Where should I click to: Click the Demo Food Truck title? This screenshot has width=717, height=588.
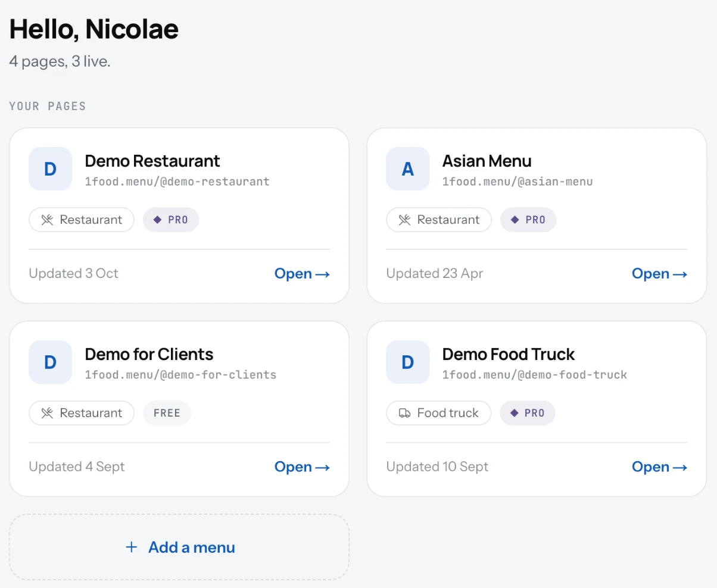click(x=509, y=354)
